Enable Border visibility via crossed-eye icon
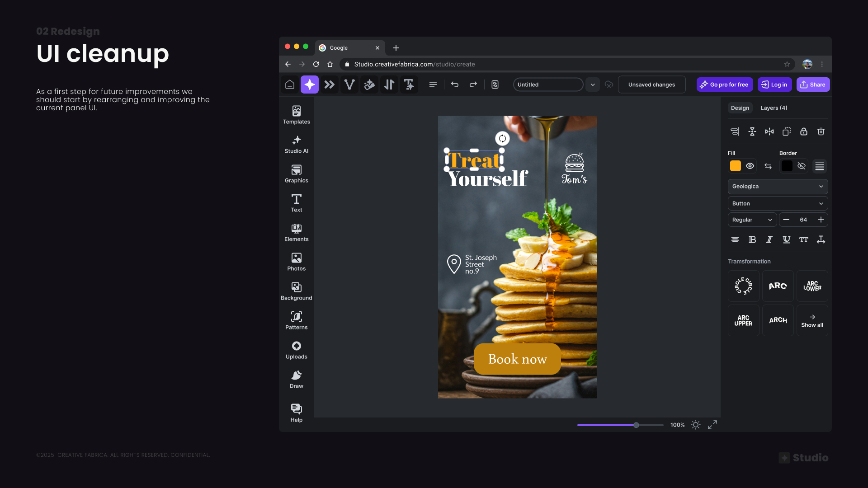The width and height of the screenshot is (868, 488). point(802,166)
